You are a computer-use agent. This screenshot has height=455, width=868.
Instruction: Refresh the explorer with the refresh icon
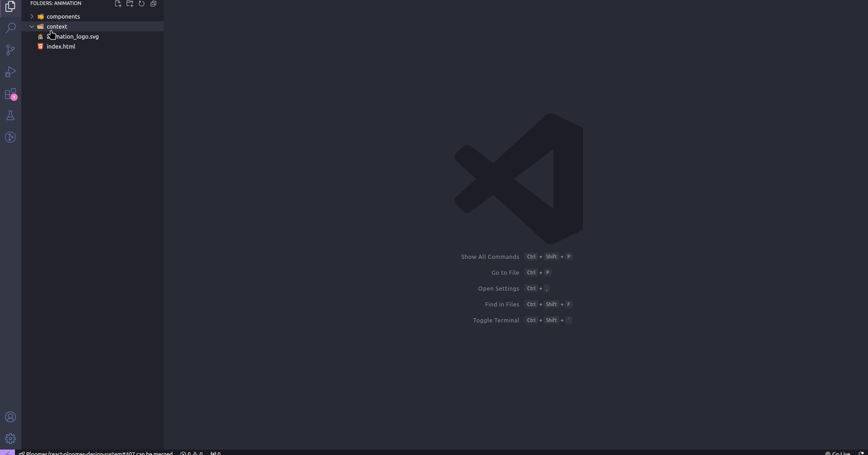(x=142, y=4)
